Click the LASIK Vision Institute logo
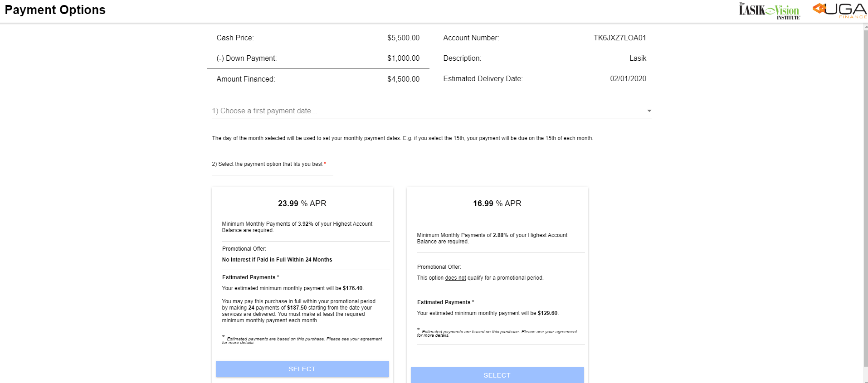Viewport: 868px width, 383px height. (770, 10)
